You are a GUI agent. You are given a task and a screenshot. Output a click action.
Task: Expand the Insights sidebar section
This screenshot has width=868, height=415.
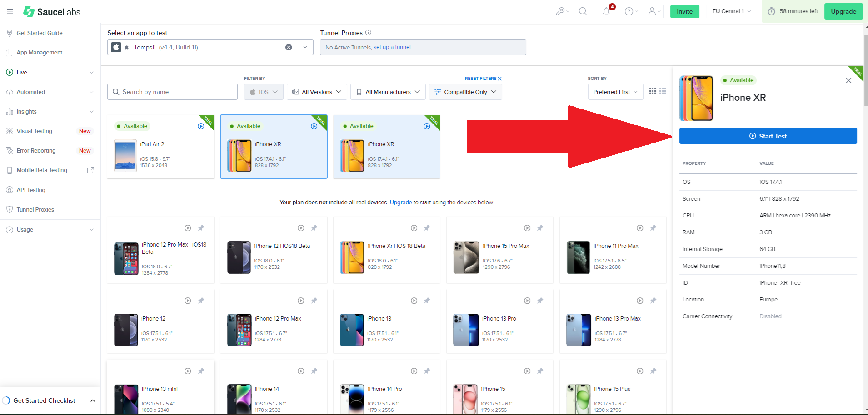point(91,112)
